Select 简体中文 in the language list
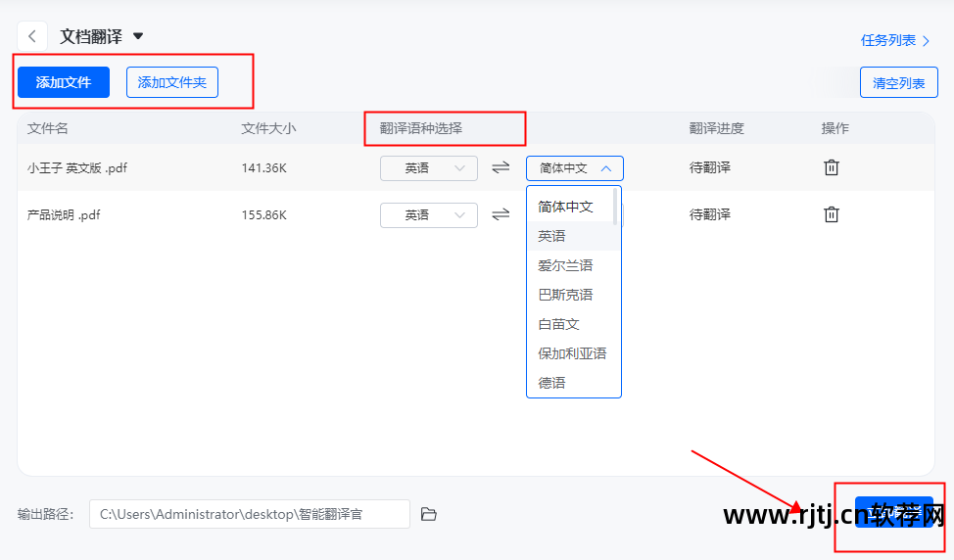Viewport: 954px width, 560px height. (573, 207)
